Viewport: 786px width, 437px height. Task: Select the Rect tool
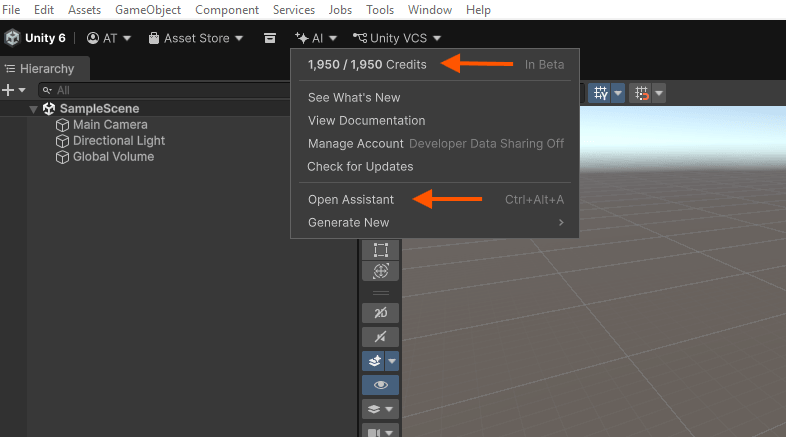[x=380, y=250]
